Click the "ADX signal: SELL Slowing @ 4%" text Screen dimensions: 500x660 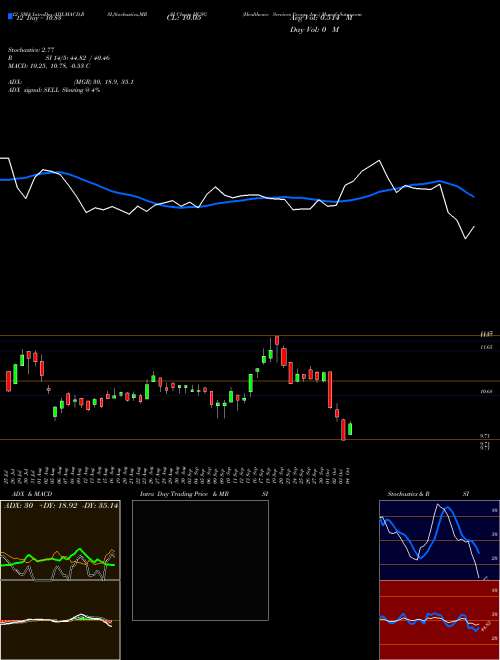coord(54,90)
